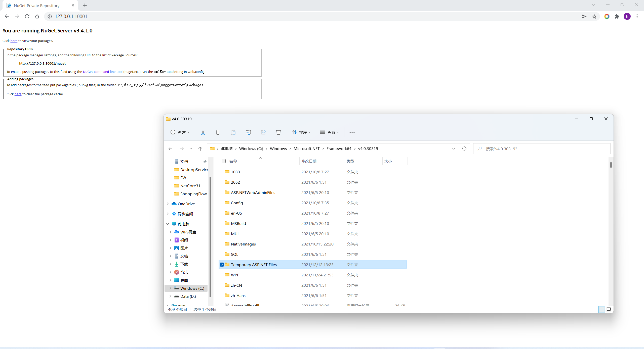Switch to large thumbnails view icon
The height and width of the screenshot is (349, 644).
click(x=609, y=309)
